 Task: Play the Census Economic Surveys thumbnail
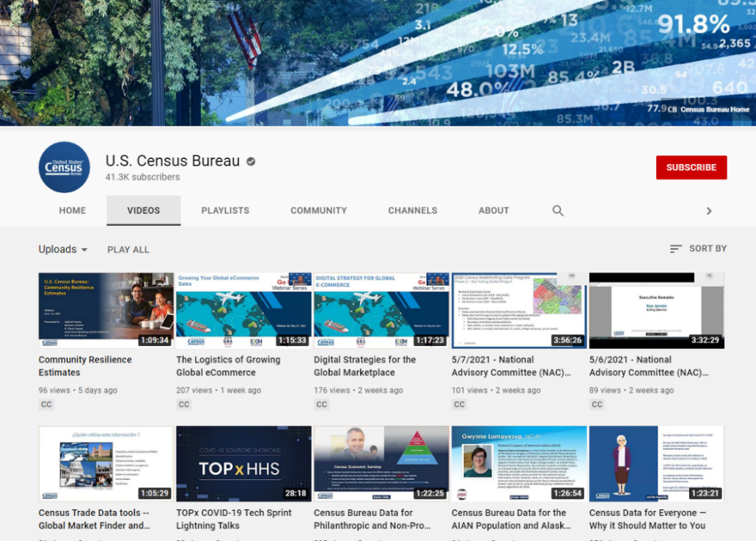(382, 464)
